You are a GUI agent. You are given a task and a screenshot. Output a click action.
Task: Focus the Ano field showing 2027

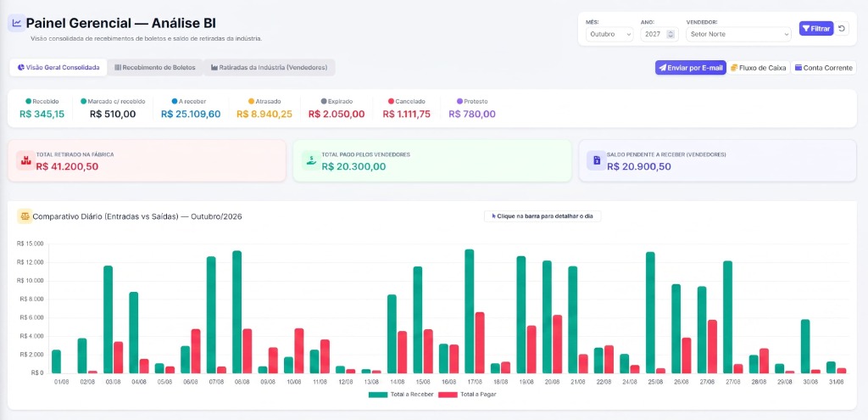tap(659, 34)
